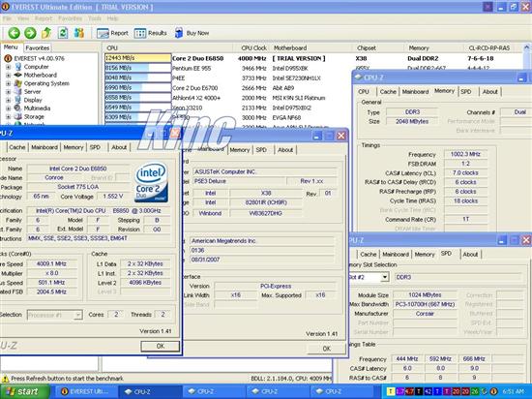Sort by the CPU Clock column header
This screenshot has height=399, width=532.
(x=251, y=47)
